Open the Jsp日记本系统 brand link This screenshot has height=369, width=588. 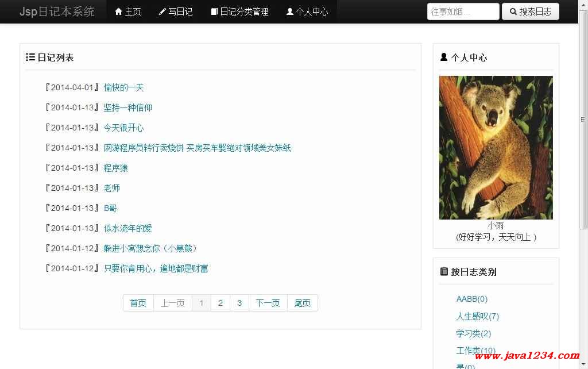click(57, 11)
